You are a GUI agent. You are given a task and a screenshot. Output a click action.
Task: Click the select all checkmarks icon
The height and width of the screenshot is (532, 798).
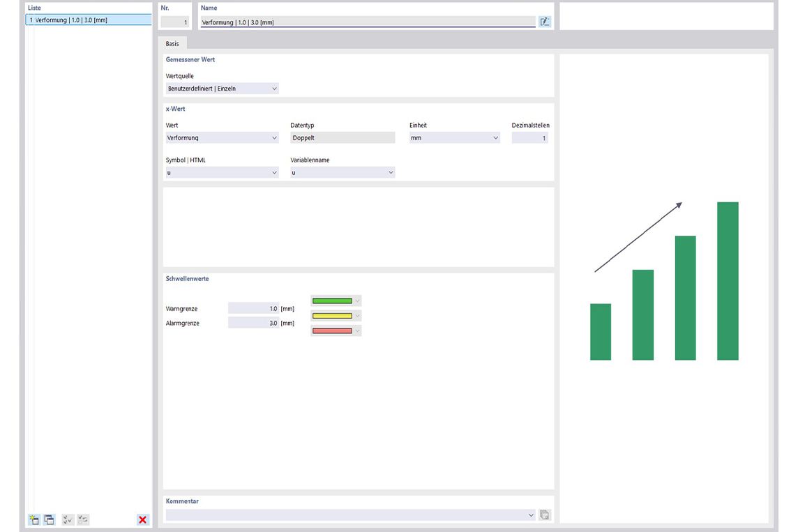tap(68, 519)
